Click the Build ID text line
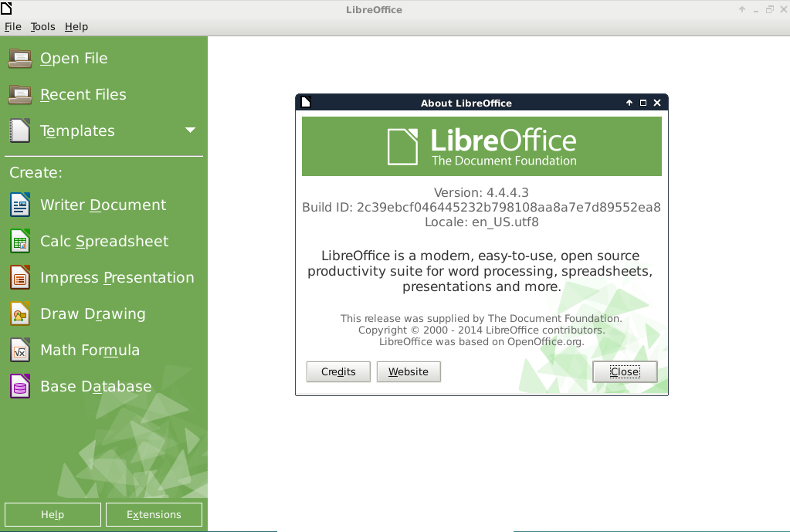 point(481,207)
